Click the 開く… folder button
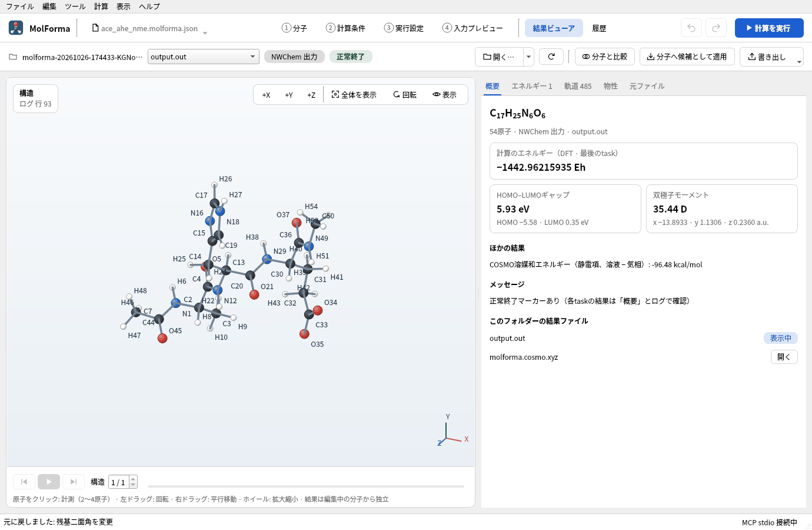 (x=499, y=57)
